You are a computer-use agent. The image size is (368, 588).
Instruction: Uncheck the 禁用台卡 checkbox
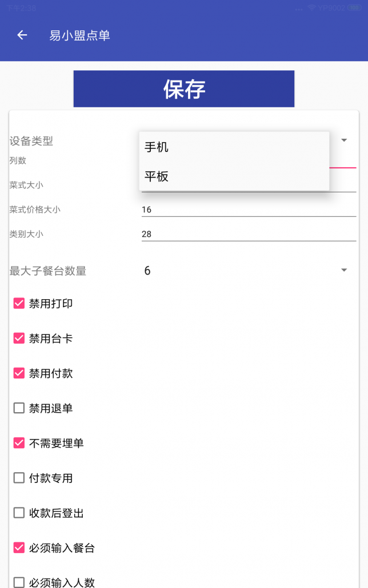(x=19, y=338)
